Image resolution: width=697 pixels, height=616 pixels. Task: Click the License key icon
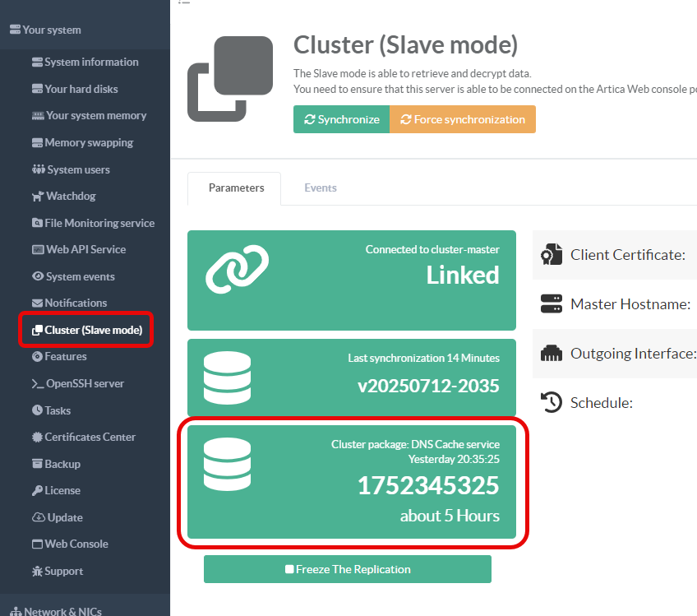pos(37,491)
